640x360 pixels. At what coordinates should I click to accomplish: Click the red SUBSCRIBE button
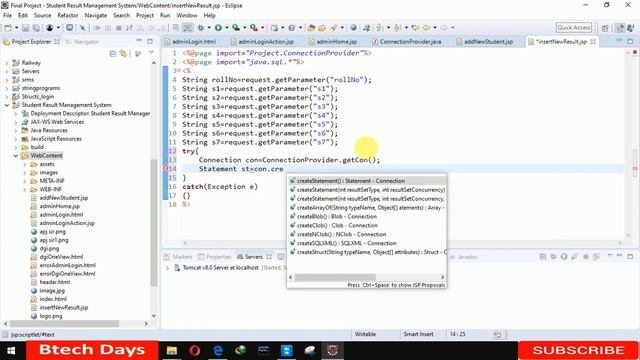(x=578, y=350)
